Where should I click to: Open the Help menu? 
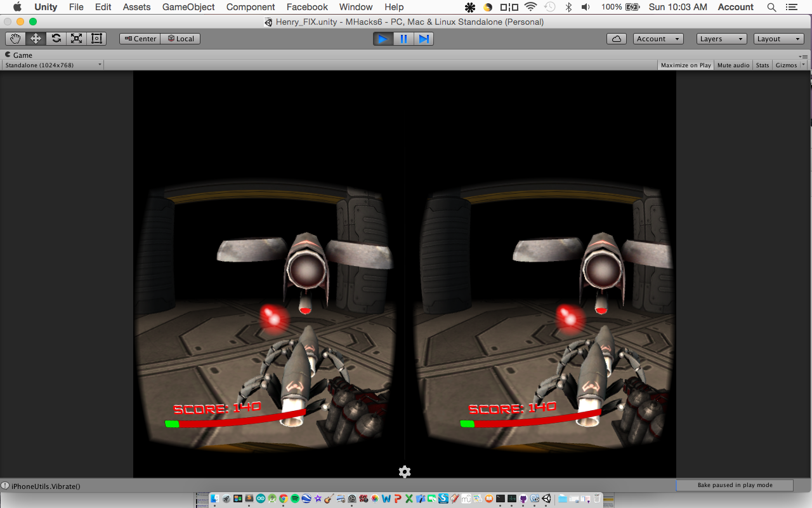click(394, 7)
